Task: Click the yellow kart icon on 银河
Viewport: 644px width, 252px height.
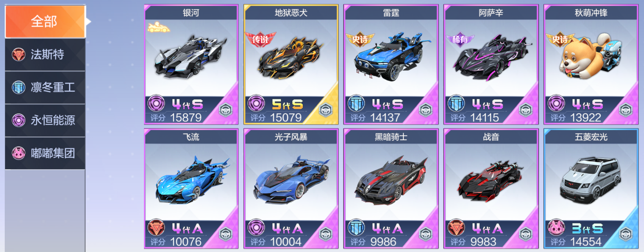Action: pyautogui.click(x=158, y=27)
